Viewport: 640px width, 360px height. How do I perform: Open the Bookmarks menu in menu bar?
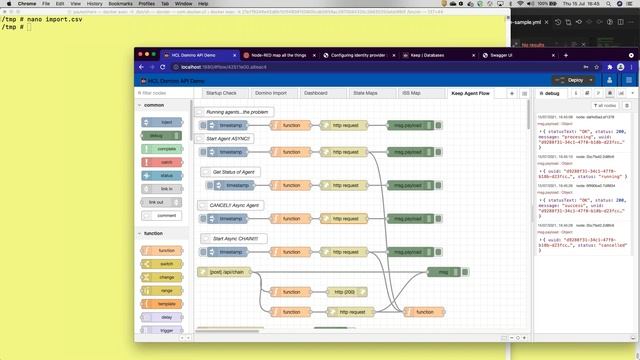pos(120,4)
